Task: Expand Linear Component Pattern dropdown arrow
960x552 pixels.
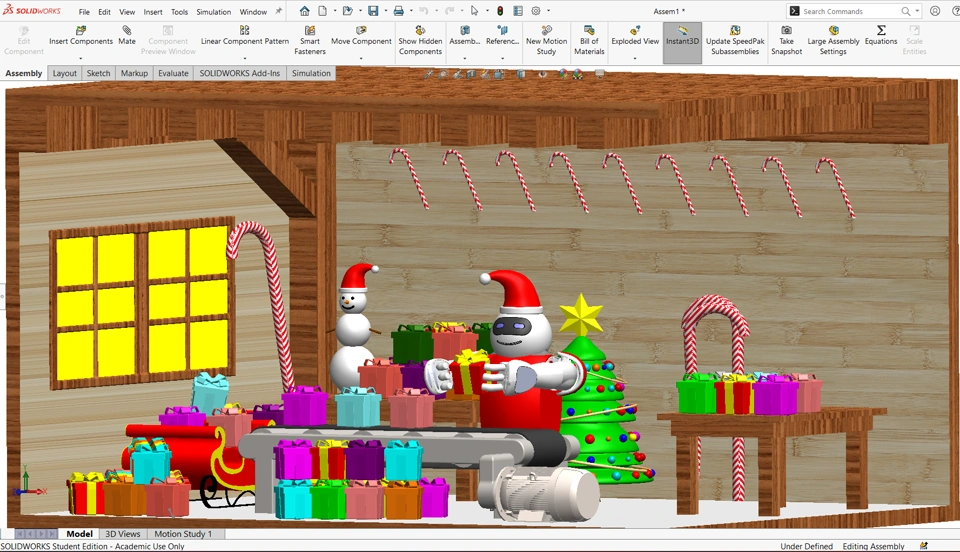Action: tap(245, 58)
